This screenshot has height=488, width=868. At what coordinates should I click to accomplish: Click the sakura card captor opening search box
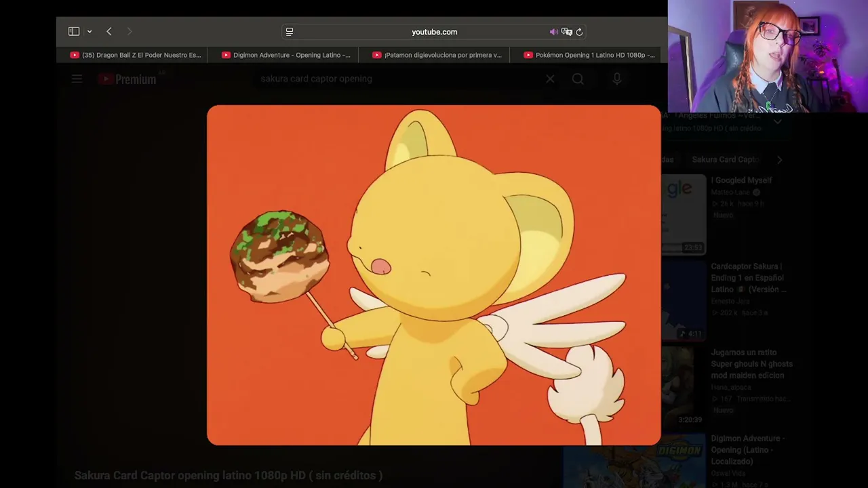click(x=400, y=79)
